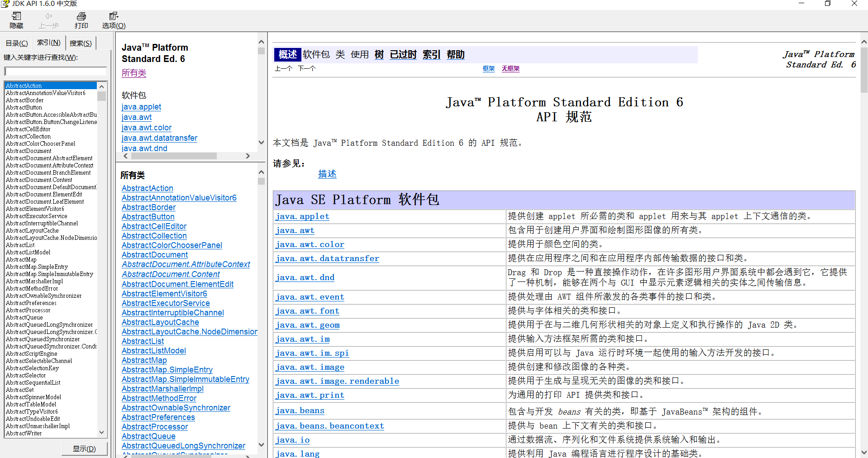Open AbstractDocument.Content class link
Screen dimensions: 868x458
(171, 274)
